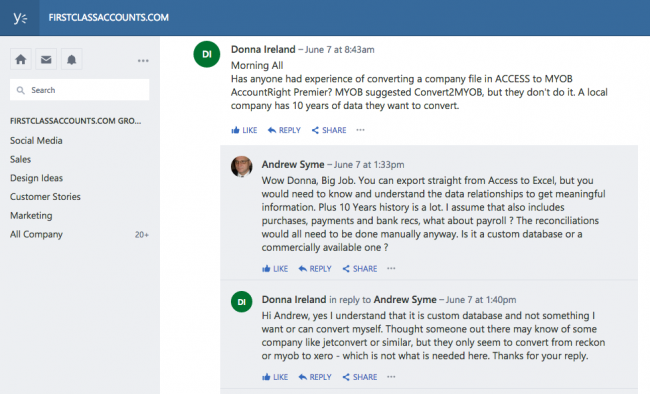Select the Social Media group

coord(36,141)
